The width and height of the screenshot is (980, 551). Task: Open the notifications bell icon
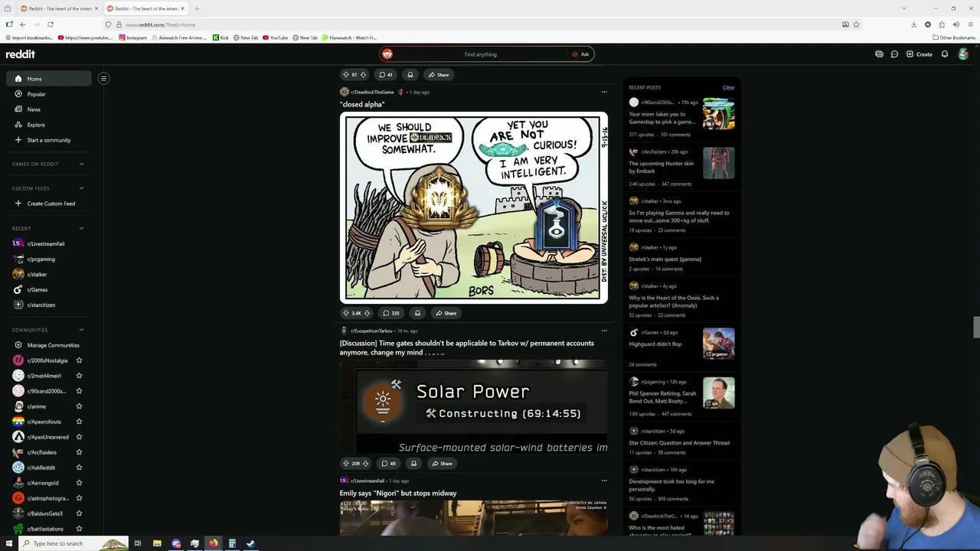click(x=945, y=54)
